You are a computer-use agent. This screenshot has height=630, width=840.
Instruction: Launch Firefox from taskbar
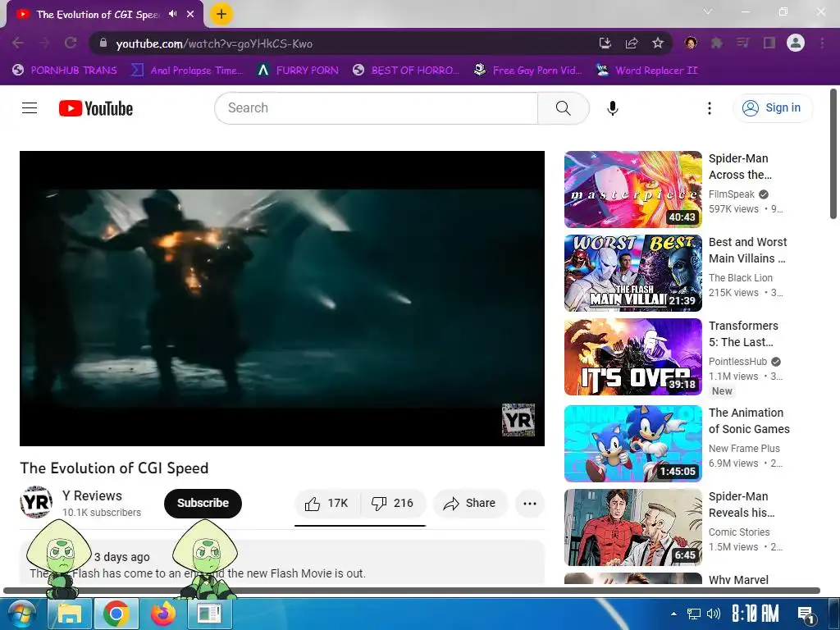(163, 614)
